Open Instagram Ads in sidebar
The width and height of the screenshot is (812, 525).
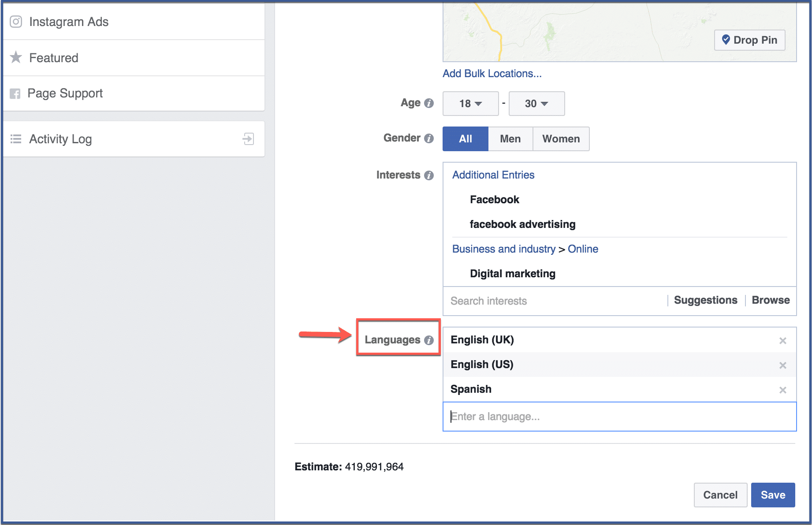click(134, 22)
